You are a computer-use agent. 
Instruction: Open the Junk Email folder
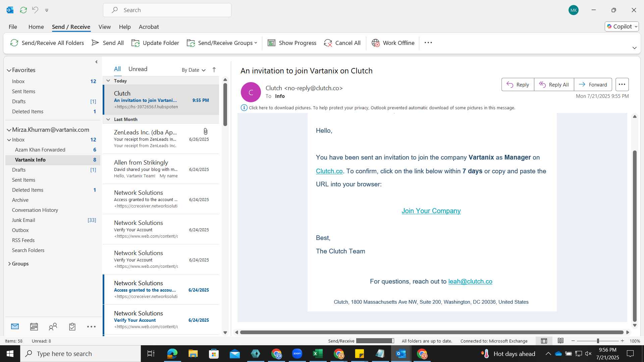(53, 220)
